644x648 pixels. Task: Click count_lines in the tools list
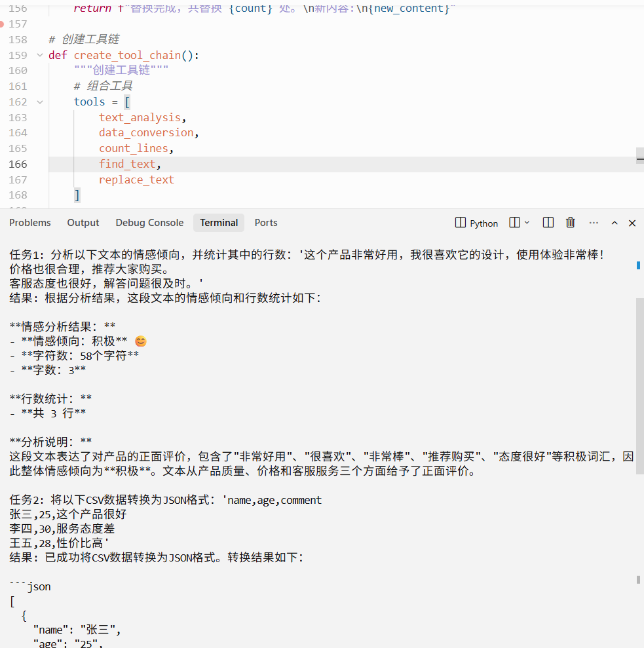(133, 148)
